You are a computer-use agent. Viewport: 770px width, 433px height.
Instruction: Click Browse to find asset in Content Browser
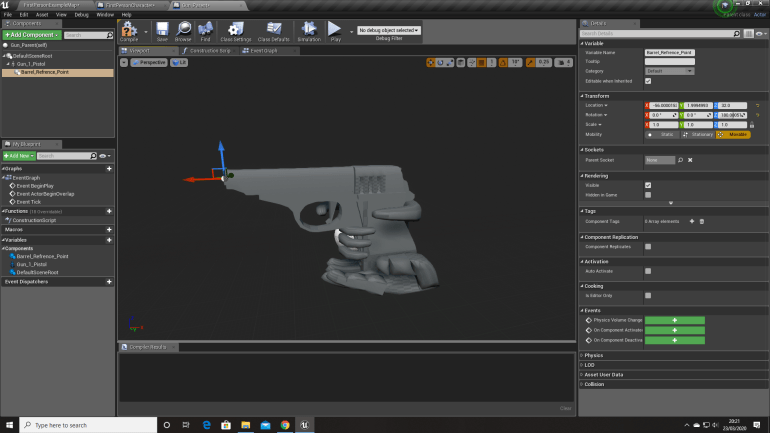(x=183, y=31)
